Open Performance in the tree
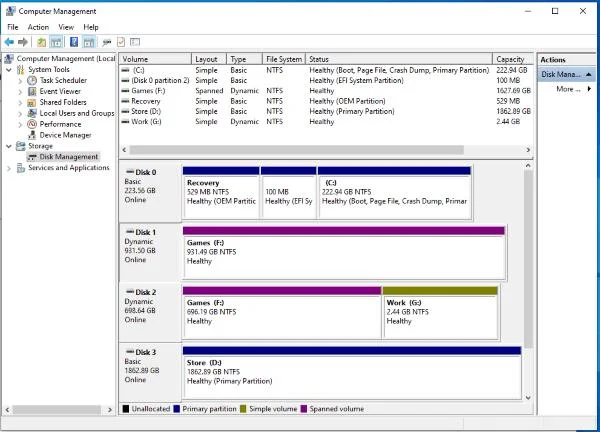Screen dimensions: 600x432 (x=60, y=124)
